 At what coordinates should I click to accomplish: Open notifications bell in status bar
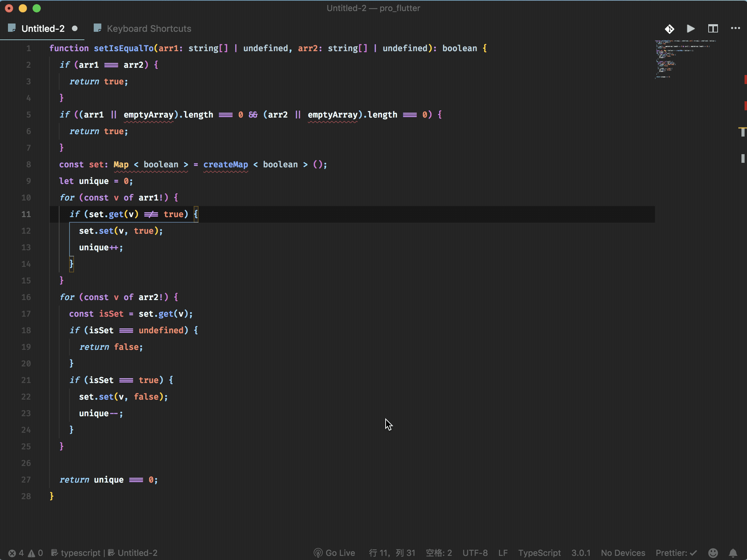point(733,553)
